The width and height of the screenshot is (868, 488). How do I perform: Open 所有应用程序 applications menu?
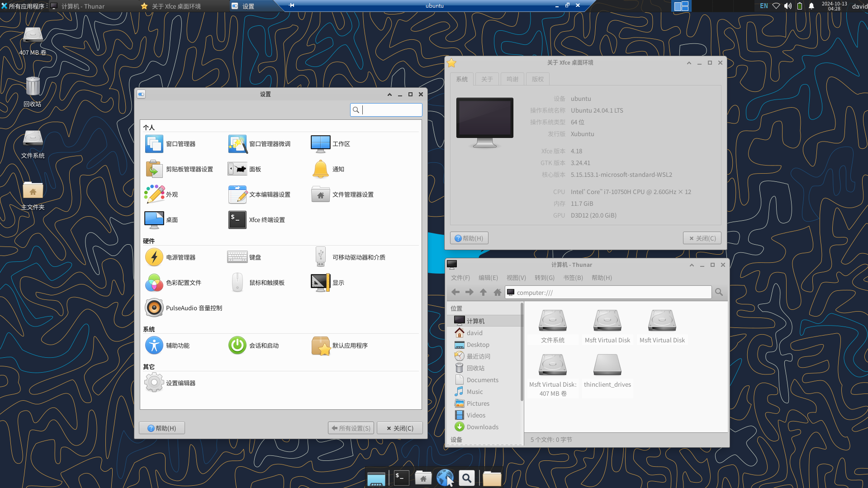coord(24,6)
